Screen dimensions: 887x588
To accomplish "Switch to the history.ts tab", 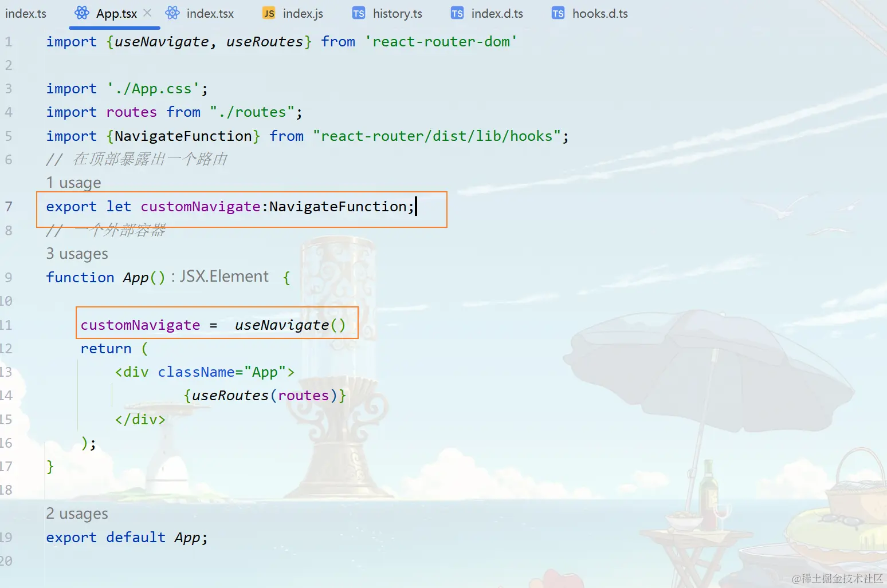I will point(397,13).
